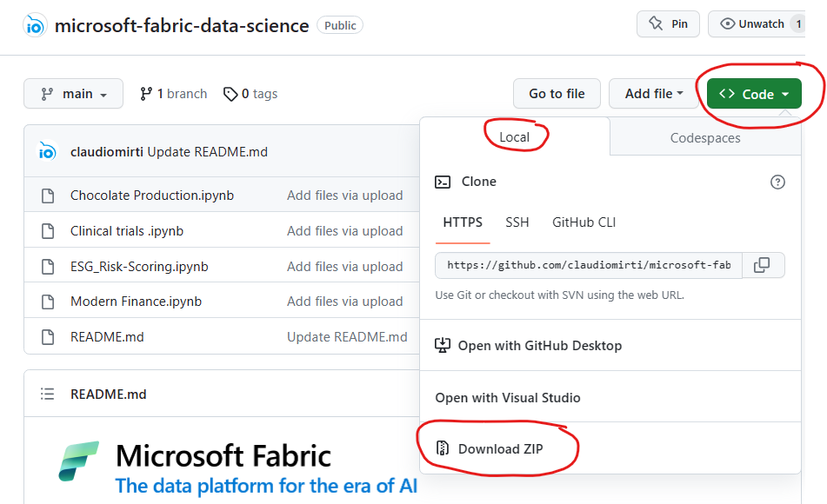827x504 pixels.
Task: Click file icon for Modern Finance.ipynb
Action: point(48,302)
